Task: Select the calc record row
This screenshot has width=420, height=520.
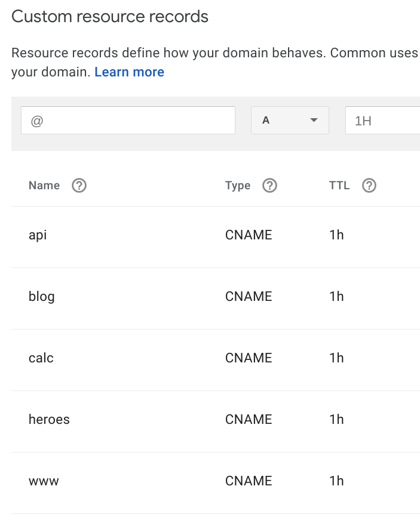Action: (41, 358)
